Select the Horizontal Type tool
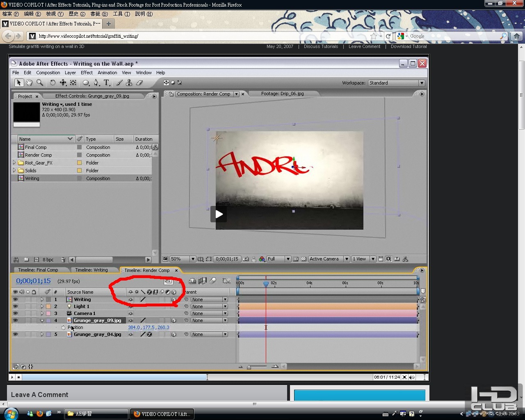The height and width of the screenshot is (420, 525). [x=107, y=83]
